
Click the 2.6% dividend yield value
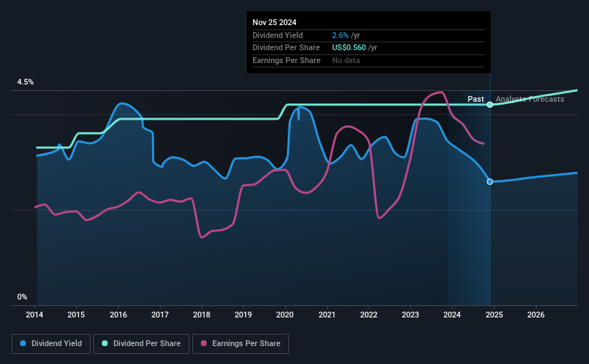[340, 35]
